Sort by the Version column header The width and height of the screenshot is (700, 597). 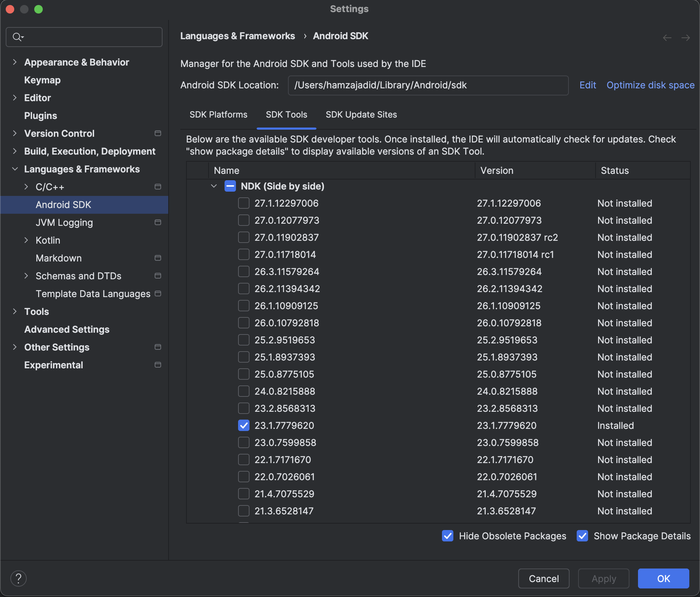[x=535, y=170]
